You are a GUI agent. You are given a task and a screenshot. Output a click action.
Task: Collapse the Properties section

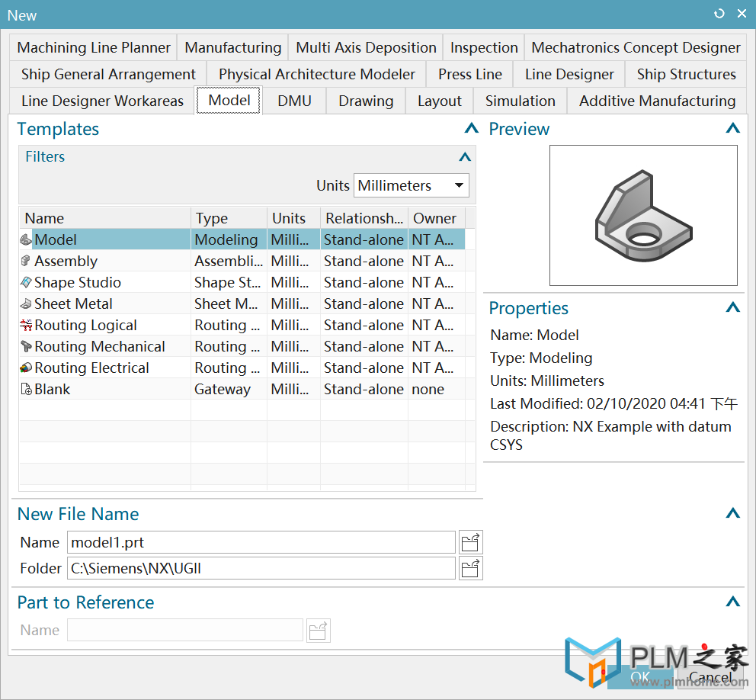pos(733,307)
